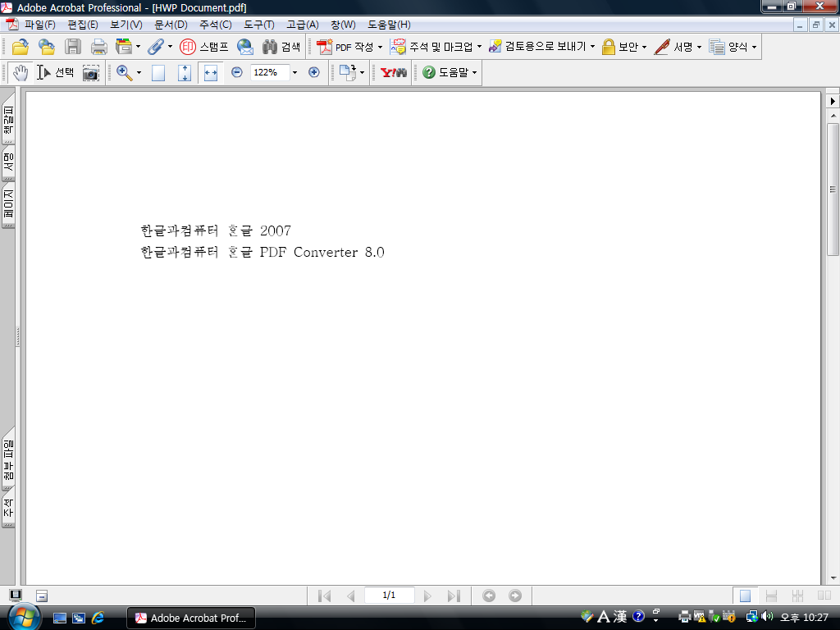
Task: Select the Snapshot camera tool
Action: coord(91,72)
